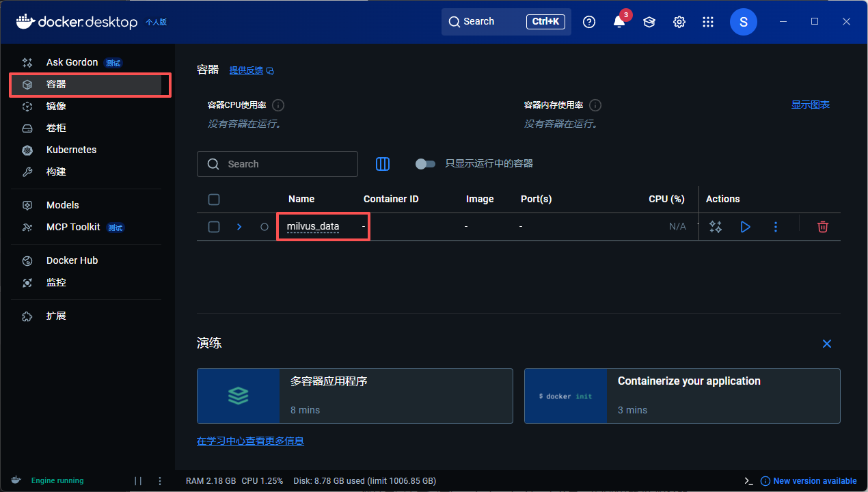Click the info icon beside 容器内存使用率
Viewport: 868px width, 492px height.
coord(595,105)
